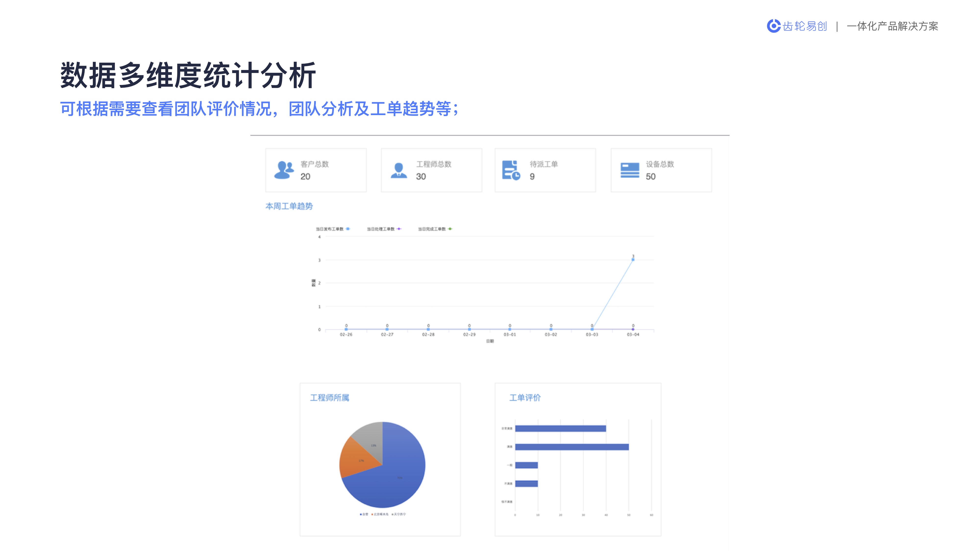Click the 03-03 date axis label
The image size is (980, 551).
coord(592,335)
